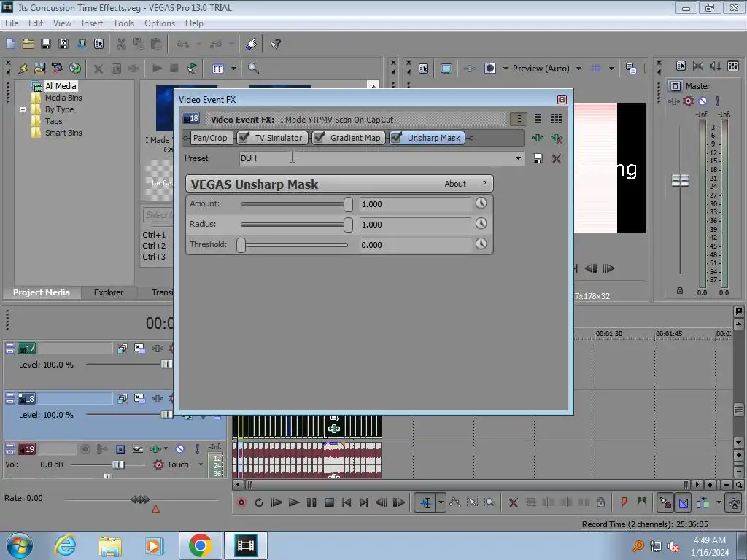Animate Amount parameter clock icon
Viewport: 747px width, 560px height.
pos(481,203)
